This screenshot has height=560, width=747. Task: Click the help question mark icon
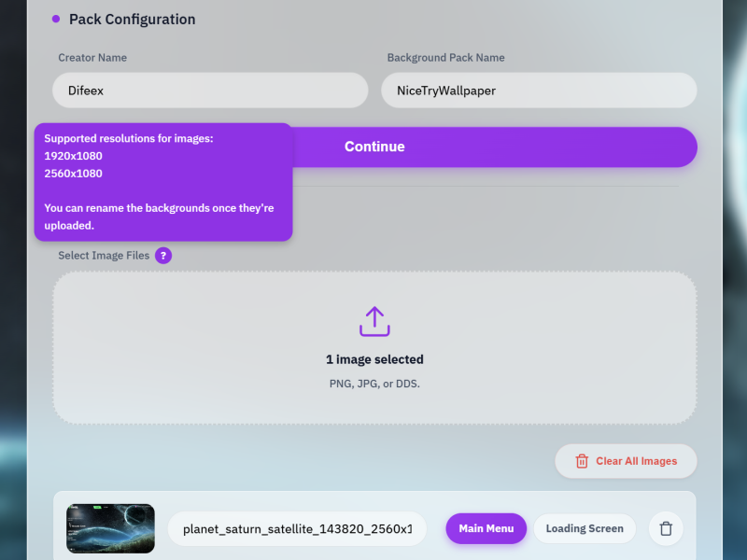[163, 256]
